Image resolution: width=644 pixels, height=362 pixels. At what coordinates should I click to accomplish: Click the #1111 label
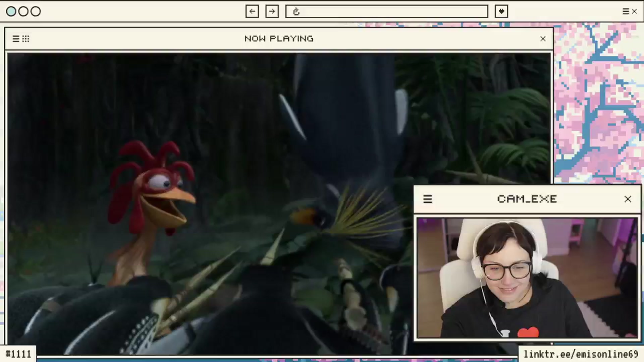[18, 354]
